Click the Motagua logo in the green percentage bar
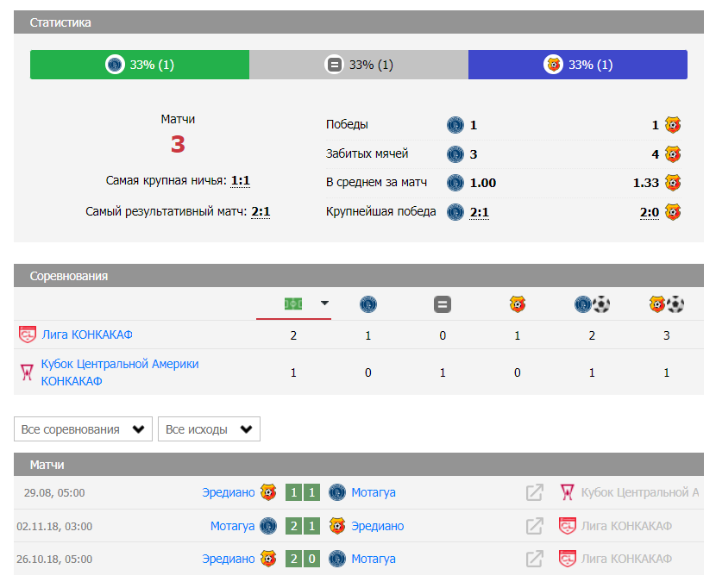 [x=114, y=64]
